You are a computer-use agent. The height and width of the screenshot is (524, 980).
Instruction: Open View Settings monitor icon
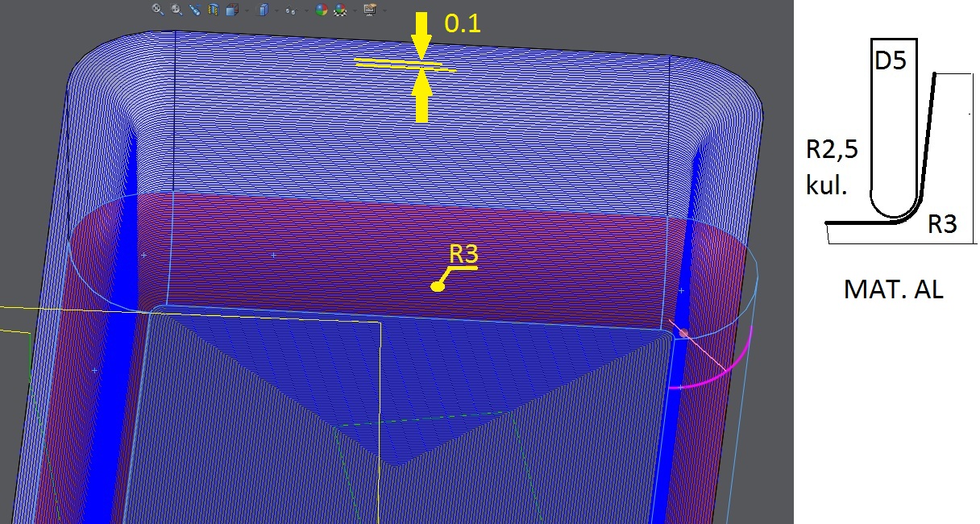click(x=370, y=10)
